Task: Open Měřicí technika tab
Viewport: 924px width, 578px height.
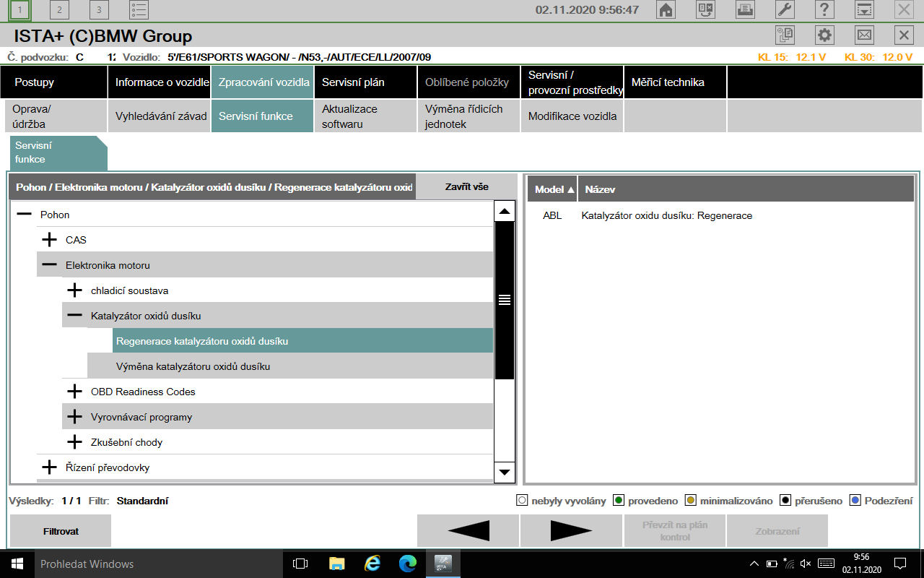Action: pos(675,82)
